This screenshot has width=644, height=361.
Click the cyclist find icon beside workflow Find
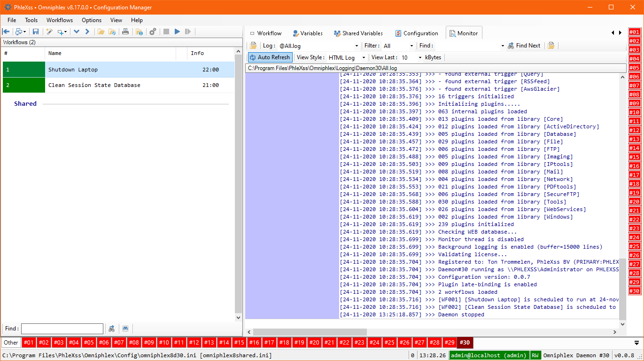click(112, 329)
